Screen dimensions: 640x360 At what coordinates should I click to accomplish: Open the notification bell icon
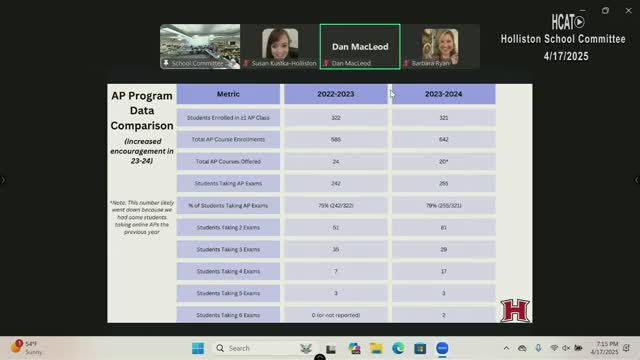point(627,348)
